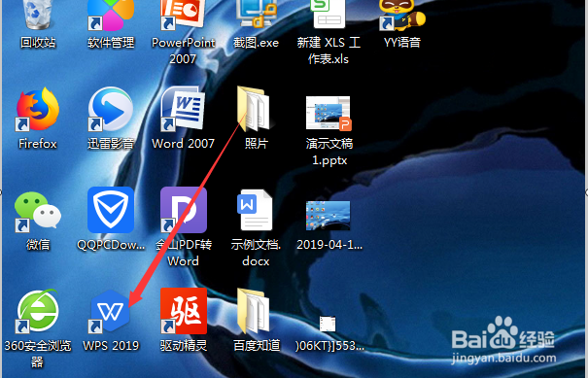Open the 微信 WeChat shortcut
Screen dimensions: 588x378
click(x=38, y=212)
